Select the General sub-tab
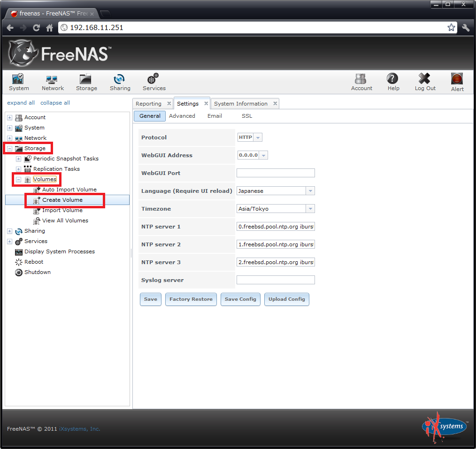The width and height of the screenshot is (476, 449). click(x=150, y=116)
